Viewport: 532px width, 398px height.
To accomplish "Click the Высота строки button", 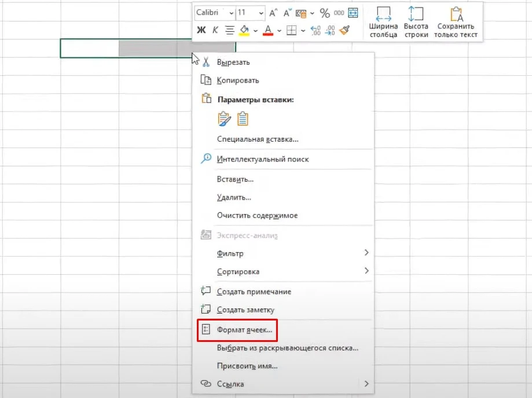I will tap(416, 22).
